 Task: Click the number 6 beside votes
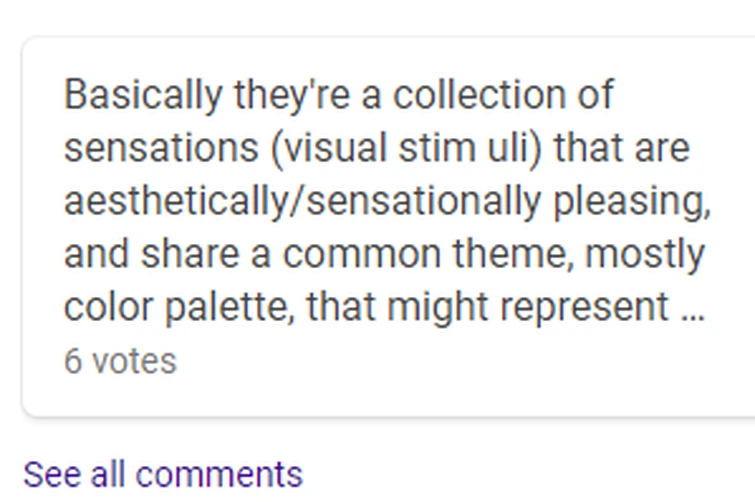tap(73, 361)
